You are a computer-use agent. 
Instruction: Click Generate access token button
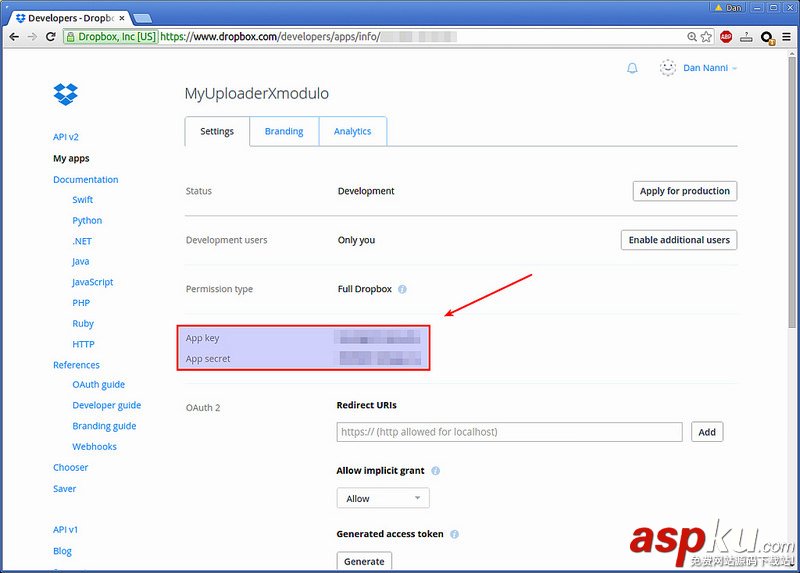364,561
